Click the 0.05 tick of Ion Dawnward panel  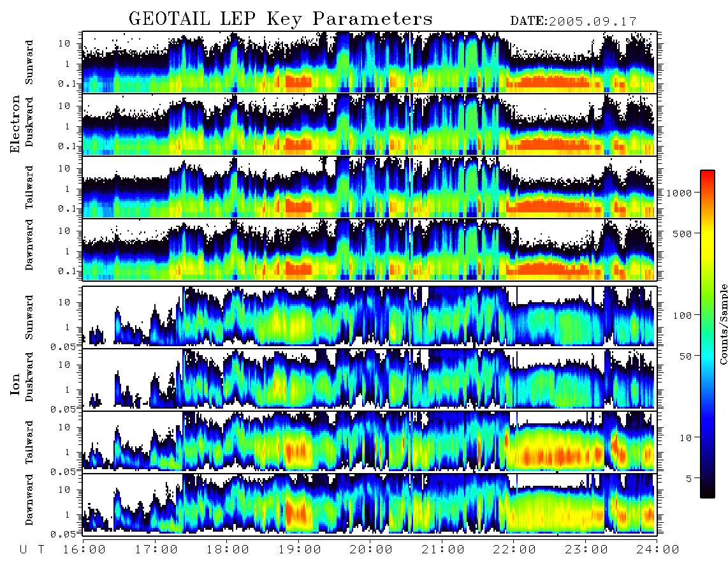(x=62, y=534)
